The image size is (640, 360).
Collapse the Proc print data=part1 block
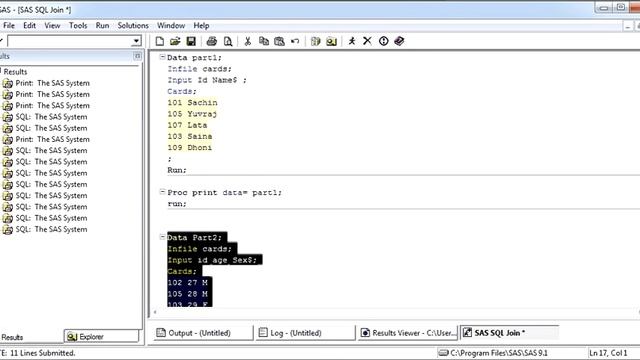(x=162, y=192)
